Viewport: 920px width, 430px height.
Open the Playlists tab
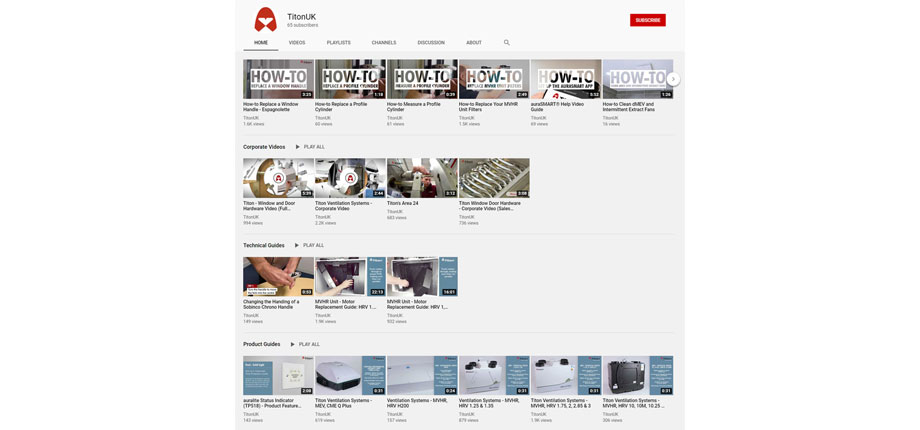(x=338, y=43)
